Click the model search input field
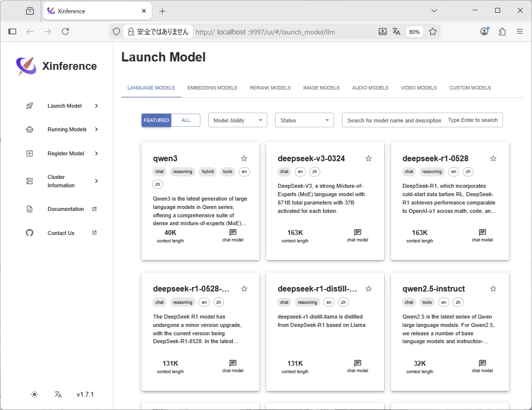 point(422,120)
